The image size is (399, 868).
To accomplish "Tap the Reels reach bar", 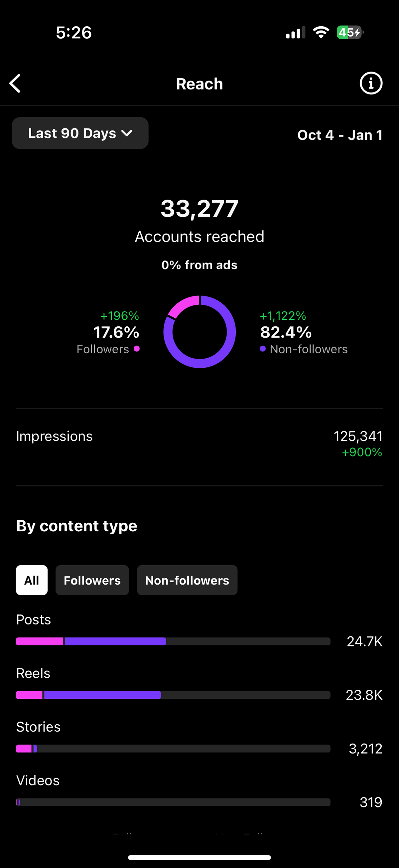I will click(x=173, y=695).
